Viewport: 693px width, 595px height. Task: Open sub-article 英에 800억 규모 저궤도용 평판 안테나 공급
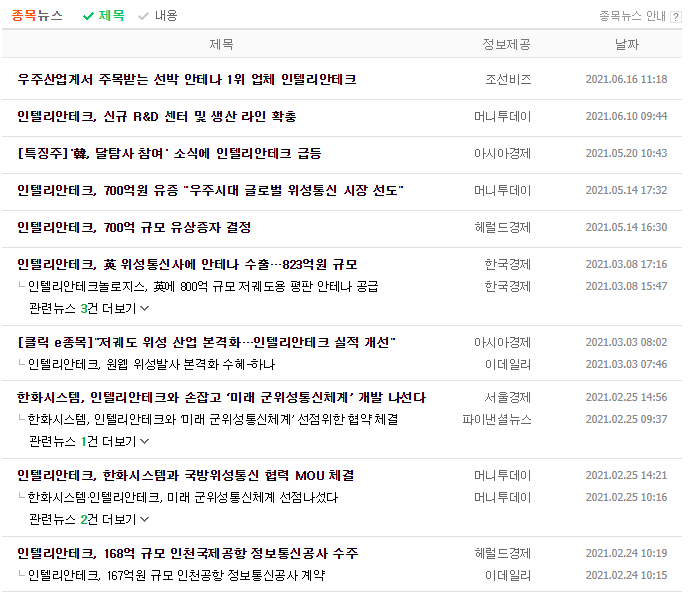pyautogui.click(x=203, y=286)
